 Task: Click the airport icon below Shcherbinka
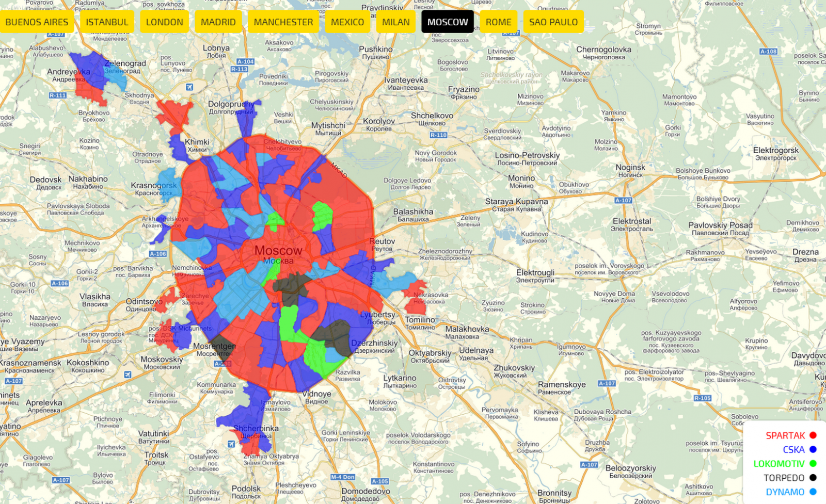point(231,444)
